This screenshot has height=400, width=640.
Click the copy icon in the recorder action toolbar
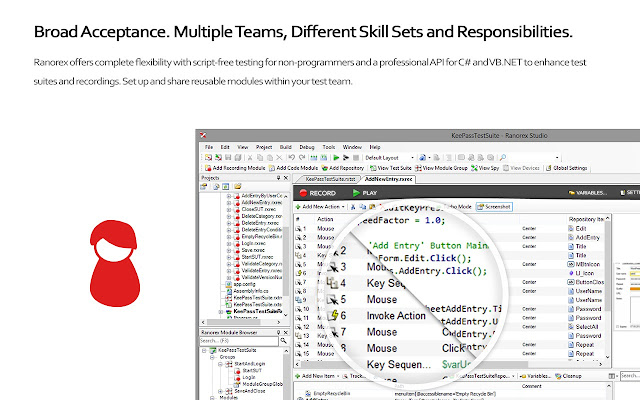click(362, 207)
